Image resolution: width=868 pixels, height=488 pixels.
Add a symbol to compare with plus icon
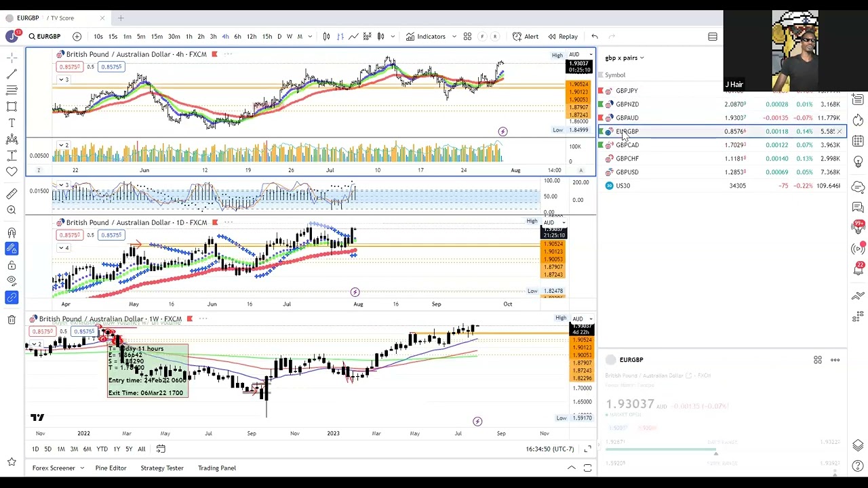(77, 37)
